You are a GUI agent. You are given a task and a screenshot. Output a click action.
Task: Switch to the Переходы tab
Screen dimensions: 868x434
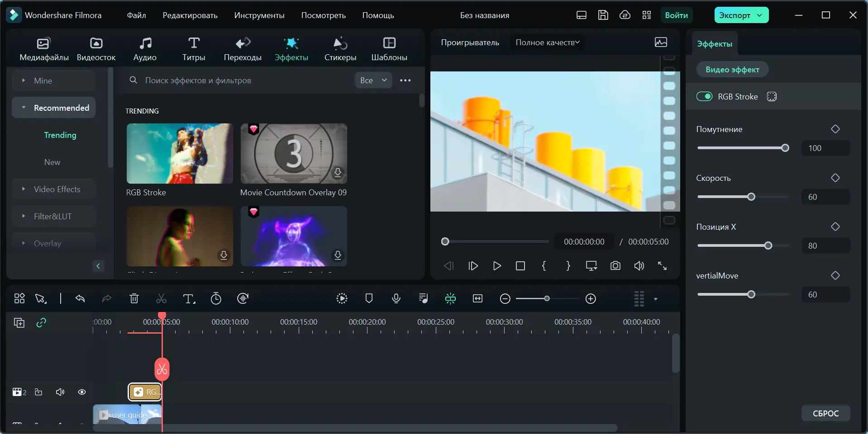tap(243, 48)
